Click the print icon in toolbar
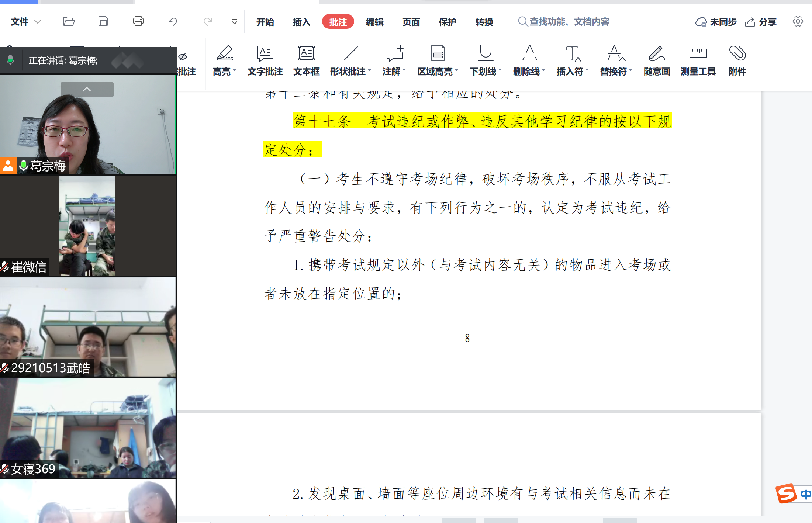The width and height of the screenshot is (812, 523). pyautogui.click(x=138, y=21)
